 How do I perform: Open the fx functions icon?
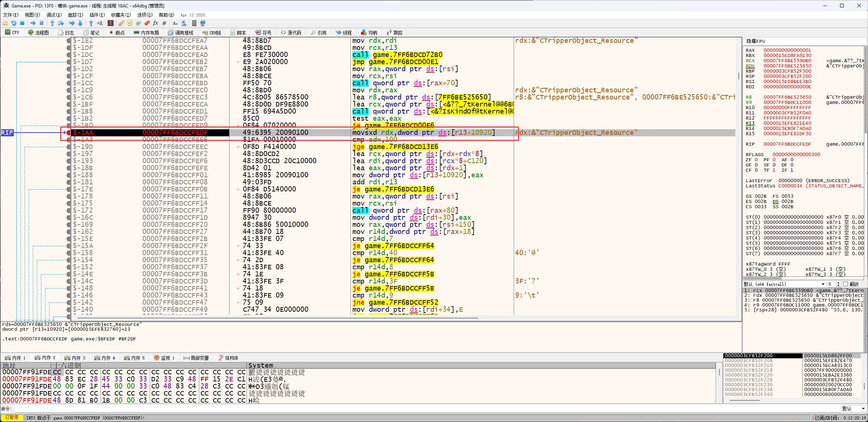(155, 23)
